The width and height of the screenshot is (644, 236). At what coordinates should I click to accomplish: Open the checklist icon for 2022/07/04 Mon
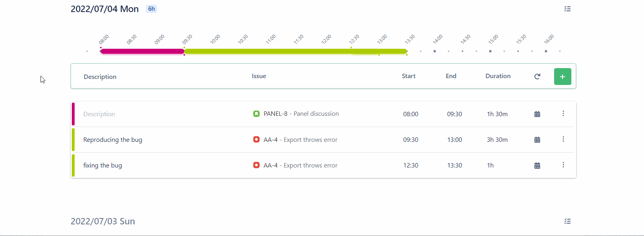click(x=567, y=9)
